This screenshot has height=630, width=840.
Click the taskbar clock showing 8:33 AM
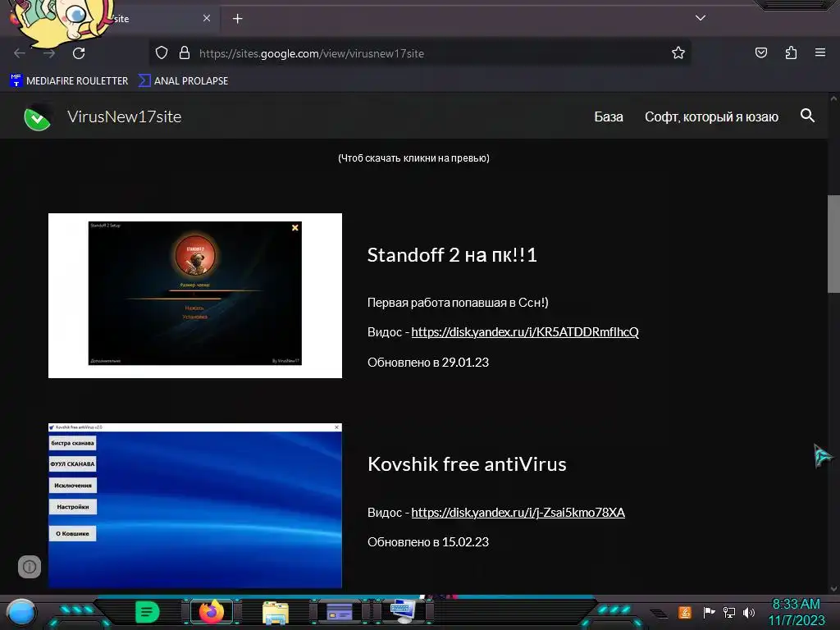coord(796,612)
